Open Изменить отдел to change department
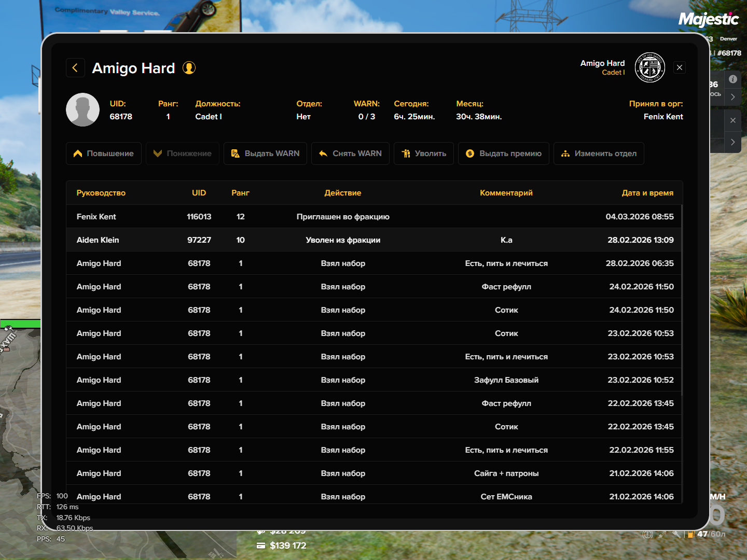This screenshot has width=747, height=560. pos(599,153)
